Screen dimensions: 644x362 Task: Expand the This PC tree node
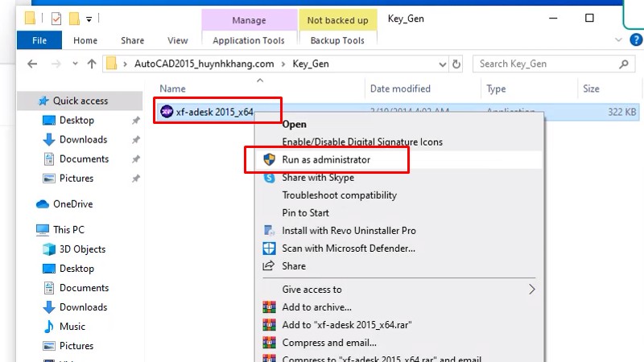[27, 230]
